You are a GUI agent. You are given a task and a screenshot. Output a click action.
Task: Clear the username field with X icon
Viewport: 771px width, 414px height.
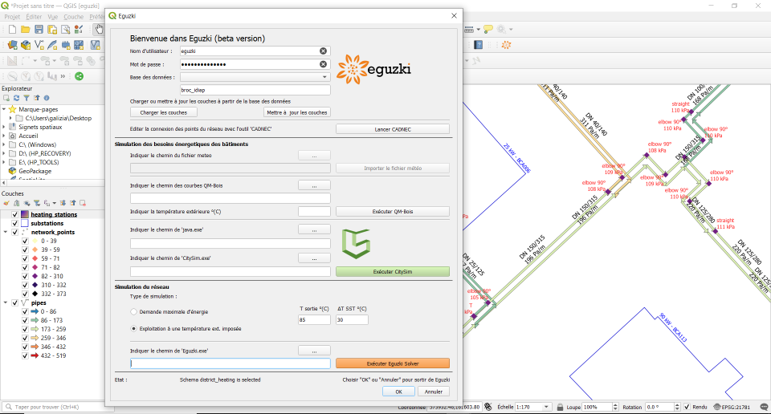(x=323, y=51)
